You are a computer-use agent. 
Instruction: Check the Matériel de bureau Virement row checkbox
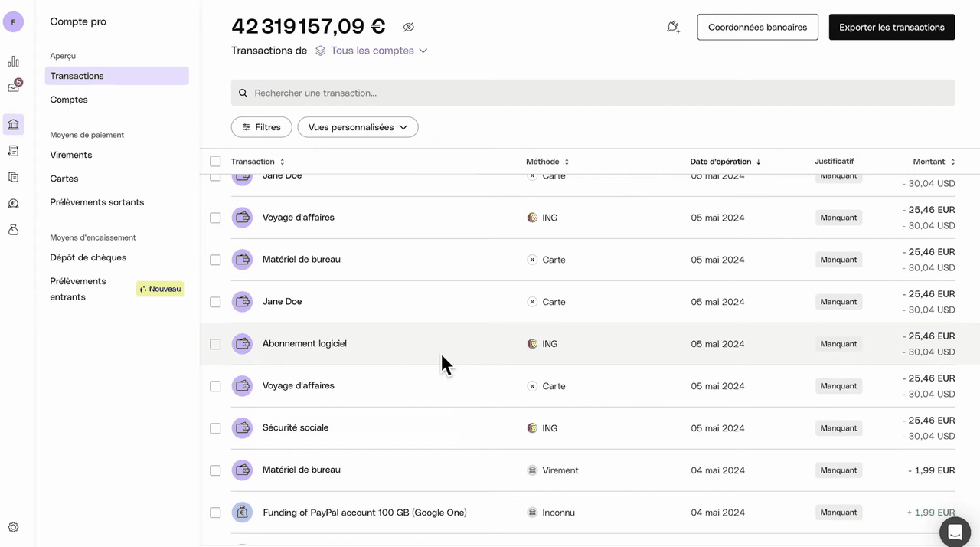[215, 470]
